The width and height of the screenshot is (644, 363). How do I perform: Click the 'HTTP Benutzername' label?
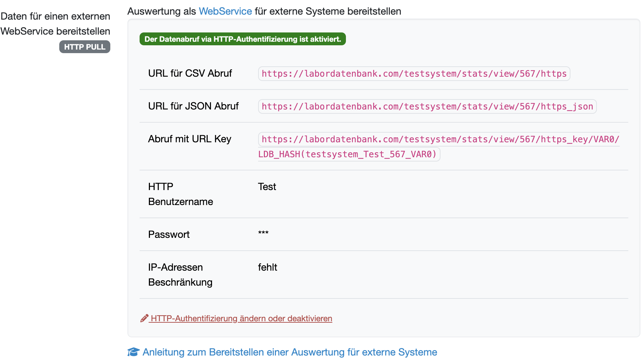[x=180, y=194]
